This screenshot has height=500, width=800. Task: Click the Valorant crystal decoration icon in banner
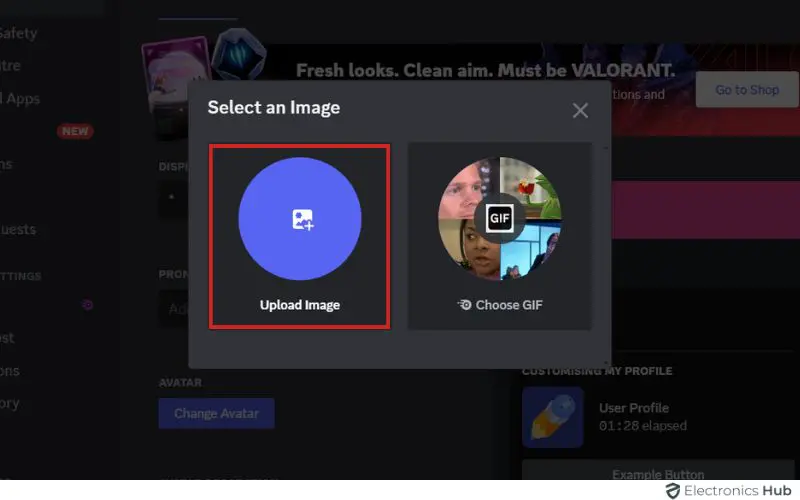(238, 55)
